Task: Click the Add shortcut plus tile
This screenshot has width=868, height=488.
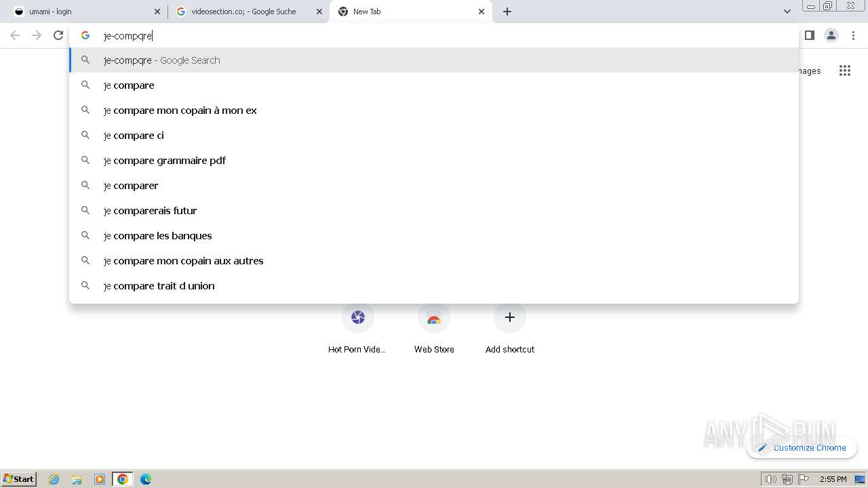Action: coord(510,329)
